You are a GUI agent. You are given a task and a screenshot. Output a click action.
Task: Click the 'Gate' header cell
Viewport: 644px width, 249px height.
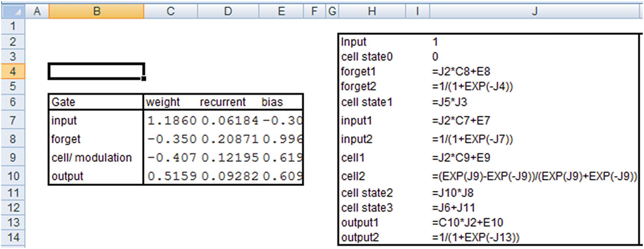(x=63, y=102)
